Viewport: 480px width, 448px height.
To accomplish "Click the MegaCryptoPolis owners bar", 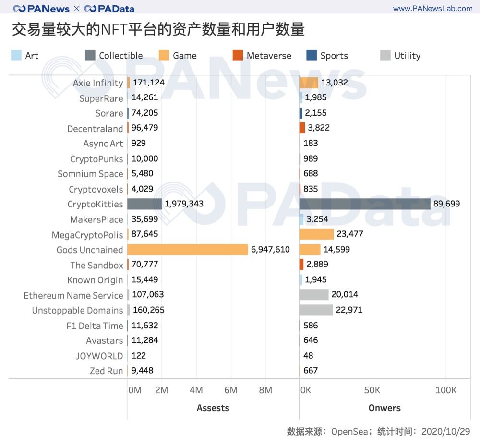I will pos(316,234).
